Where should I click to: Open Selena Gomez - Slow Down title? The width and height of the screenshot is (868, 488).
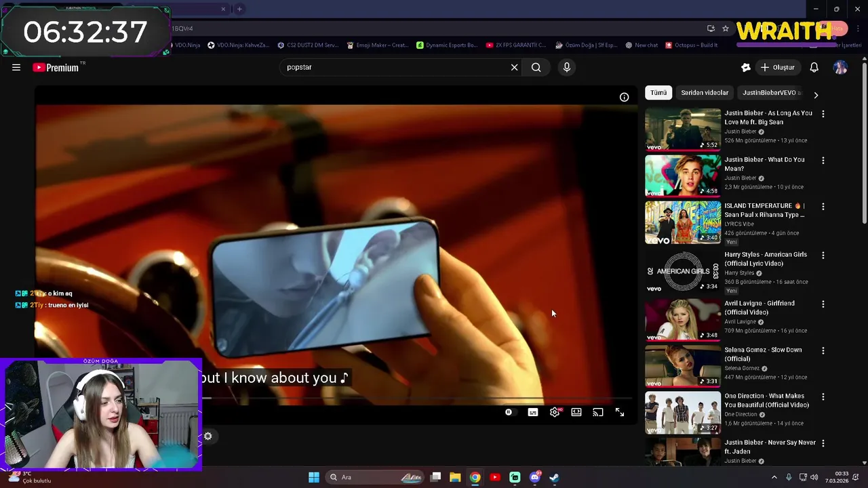coord(763,354)
